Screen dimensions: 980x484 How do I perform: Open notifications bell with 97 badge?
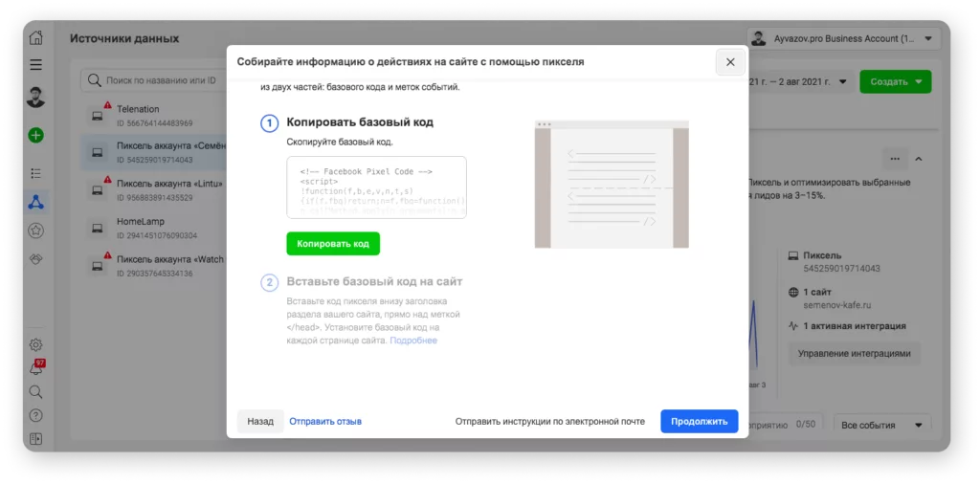tap(36, 368)
